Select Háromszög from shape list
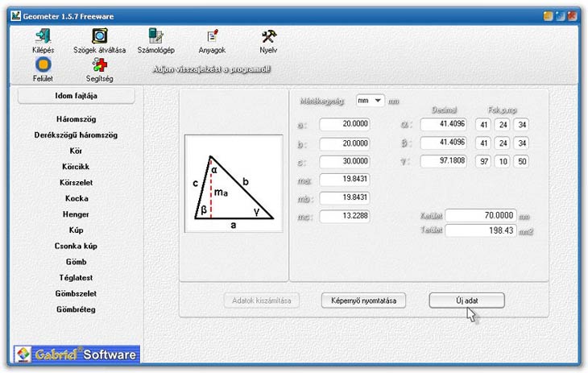This screenshot has height=373, width=588. [77, 119]
